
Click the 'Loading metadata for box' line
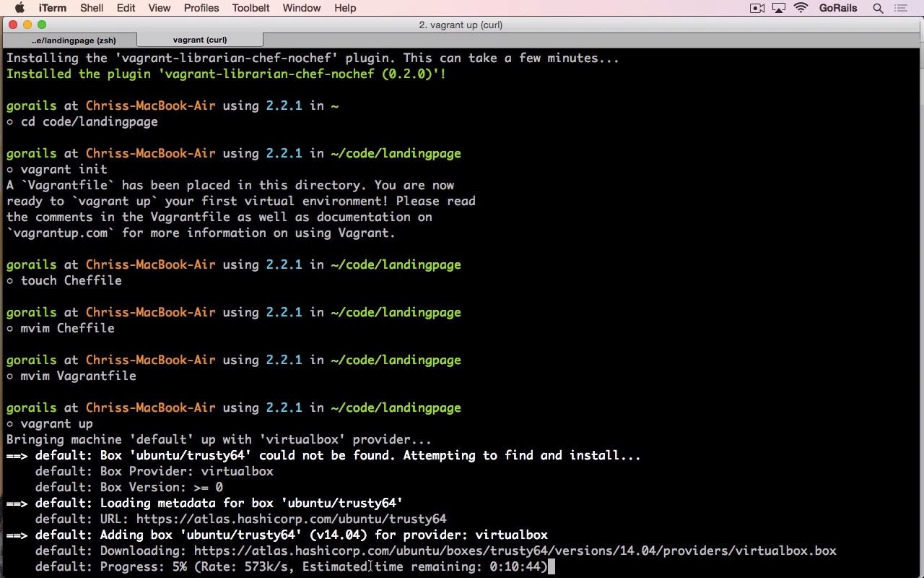(205, 503)
